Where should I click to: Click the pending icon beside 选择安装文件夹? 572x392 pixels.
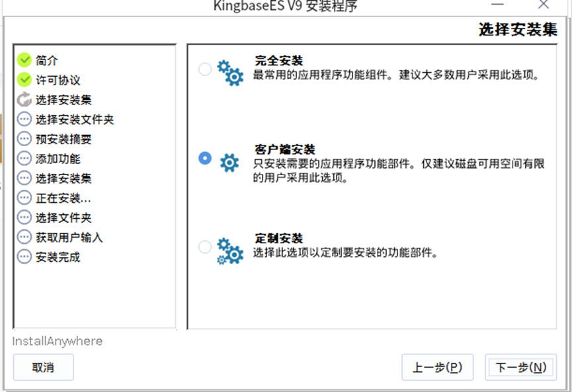click(24, 120)
